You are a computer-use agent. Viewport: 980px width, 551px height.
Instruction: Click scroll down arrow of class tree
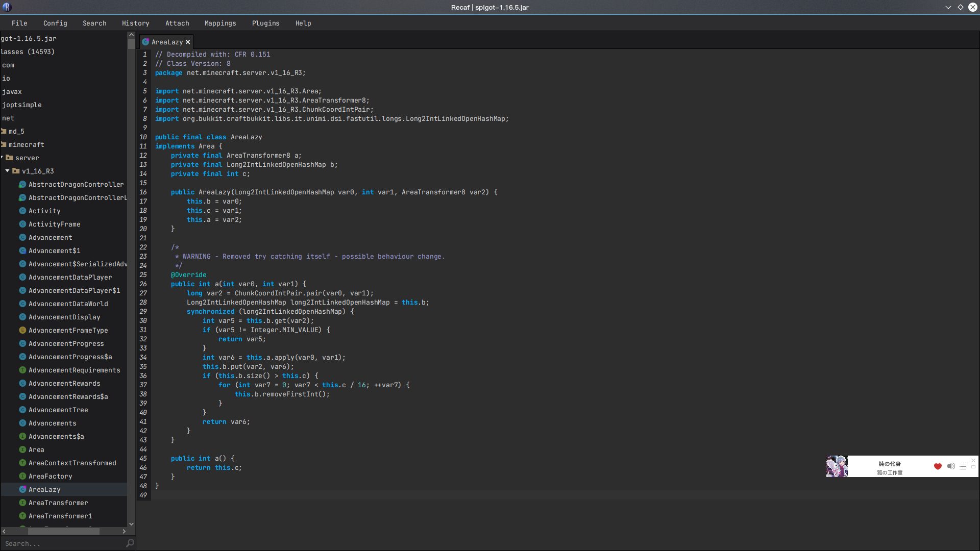coord(131,524)
